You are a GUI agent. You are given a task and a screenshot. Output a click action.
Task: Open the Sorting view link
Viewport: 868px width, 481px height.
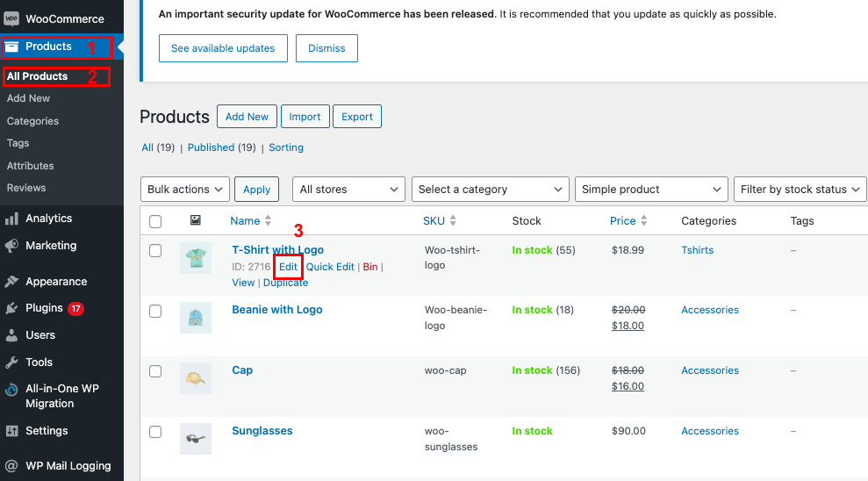pyautogui.click(x=286, y=147)
